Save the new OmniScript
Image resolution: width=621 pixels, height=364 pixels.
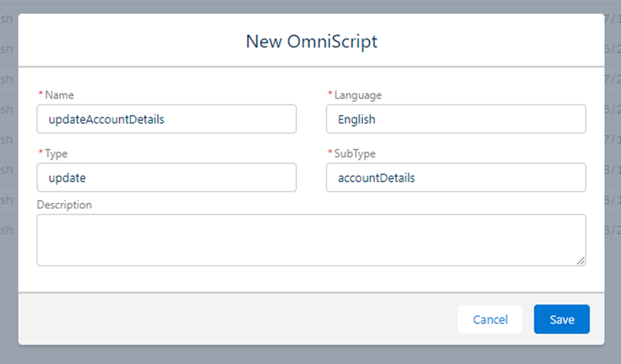pos(562,319)
